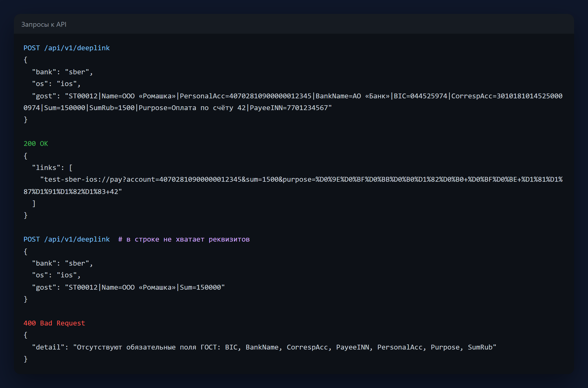Click the first 'POST /api/v1/deeplink' line

click(x=67, y=48)
